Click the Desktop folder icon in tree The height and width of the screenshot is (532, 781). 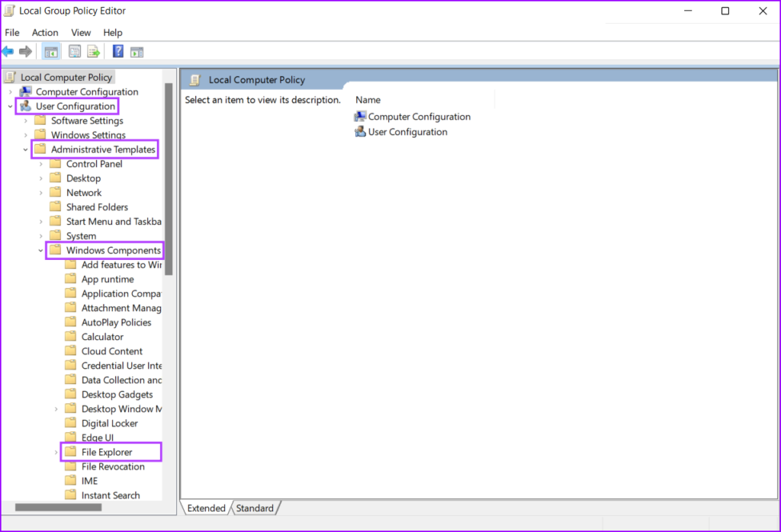pyautogui.click(x=55, y=178)
